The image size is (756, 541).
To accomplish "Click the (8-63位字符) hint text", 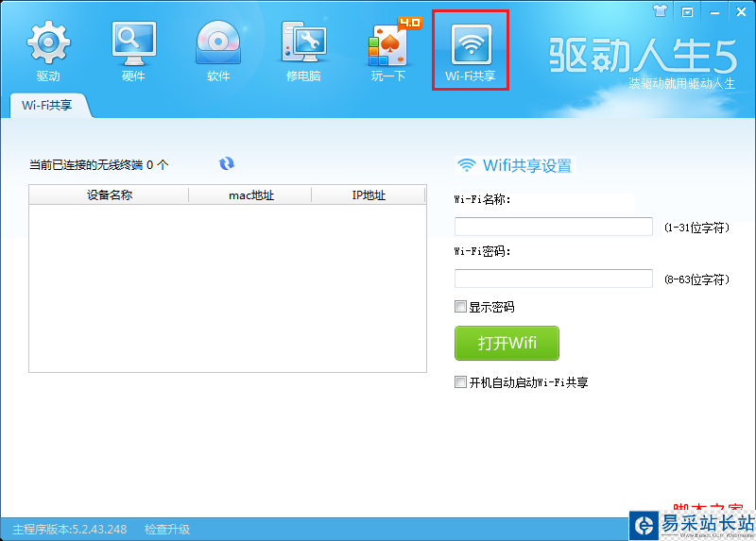I will [696, 279].
